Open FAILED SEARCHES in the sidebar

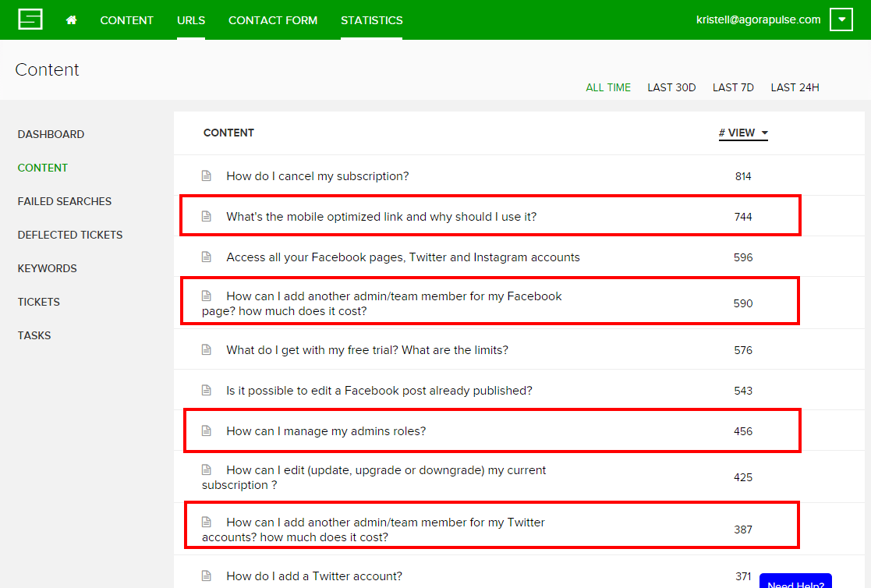[x=65, y=201]
